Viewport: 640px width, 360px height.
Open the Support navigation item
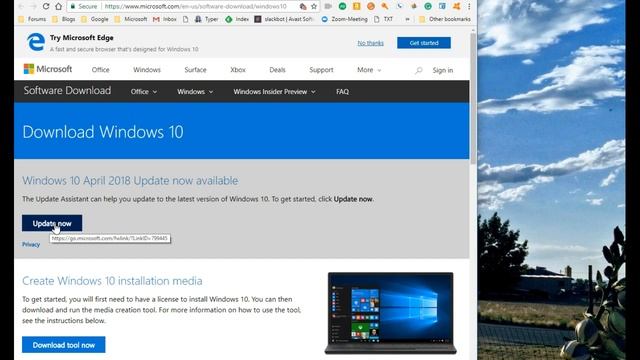click(x=321, y=70)
